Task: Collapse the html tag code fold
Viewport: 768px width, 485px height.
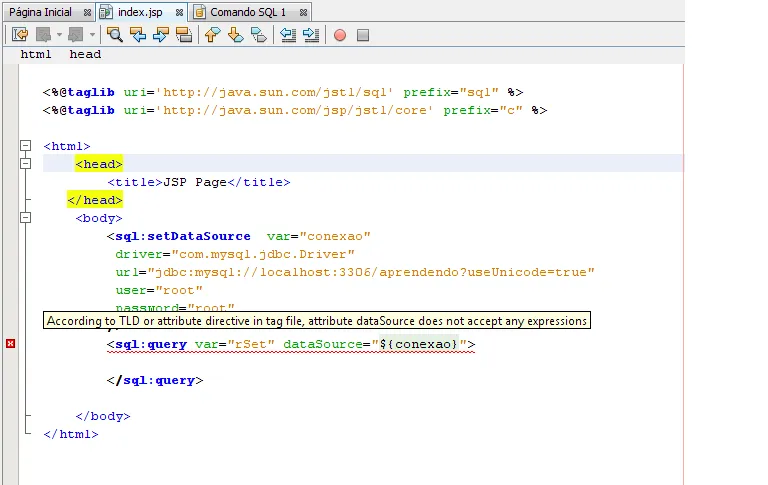Action: (x=26, y=146)
